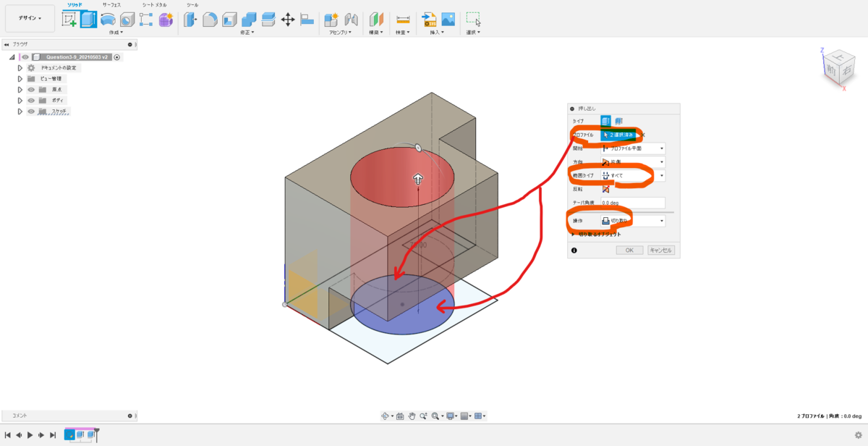Select the Offset Face tool
Viewport: 868px width, 446px height.
268,20
